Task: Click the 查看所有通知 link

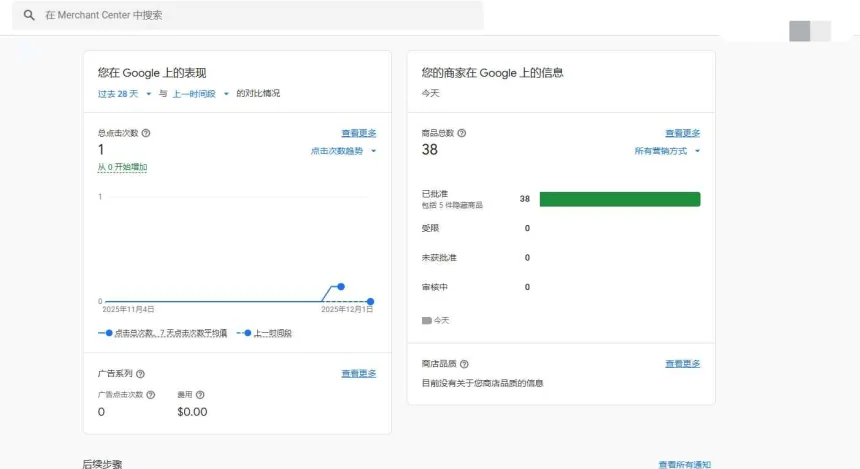Action: pos(684,464)
